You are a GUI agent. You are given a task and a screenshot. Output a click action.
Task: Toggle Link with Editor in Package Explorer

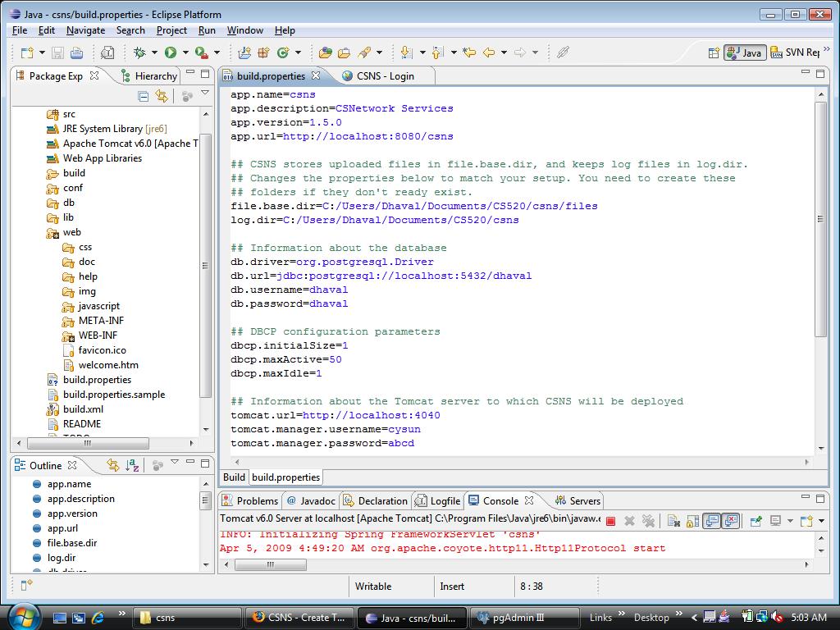click(x=162, y=97)
